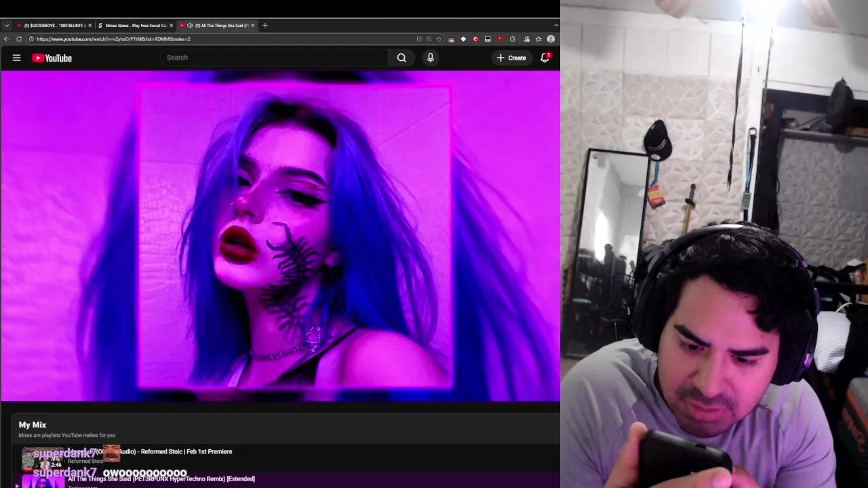Open the My Mix playlist title
868x488 pixels.
point(33,424)
